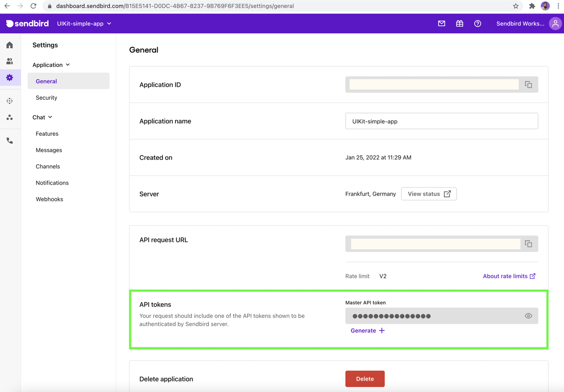
Task: Open browser extensions puzzle icon
Action: point(532,6)
